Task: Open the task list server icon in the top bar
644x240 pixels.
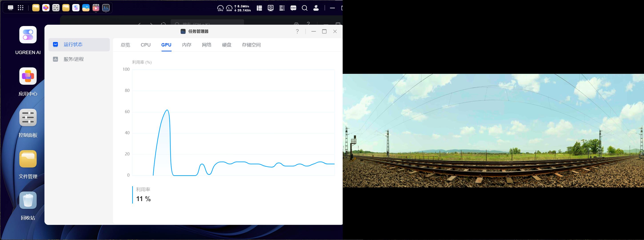Action: tap(282, 8)
